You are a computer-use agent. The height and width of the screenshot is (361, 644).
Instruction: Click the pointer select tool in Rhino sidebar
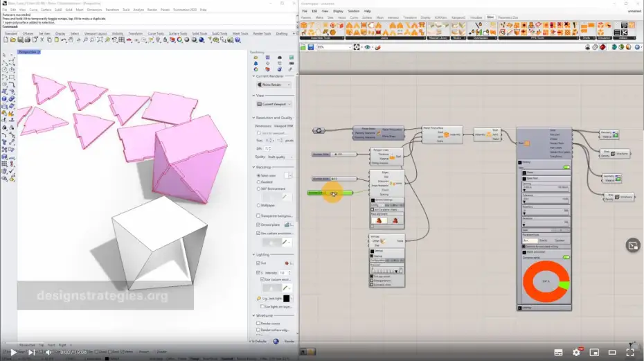coord(4,55)
